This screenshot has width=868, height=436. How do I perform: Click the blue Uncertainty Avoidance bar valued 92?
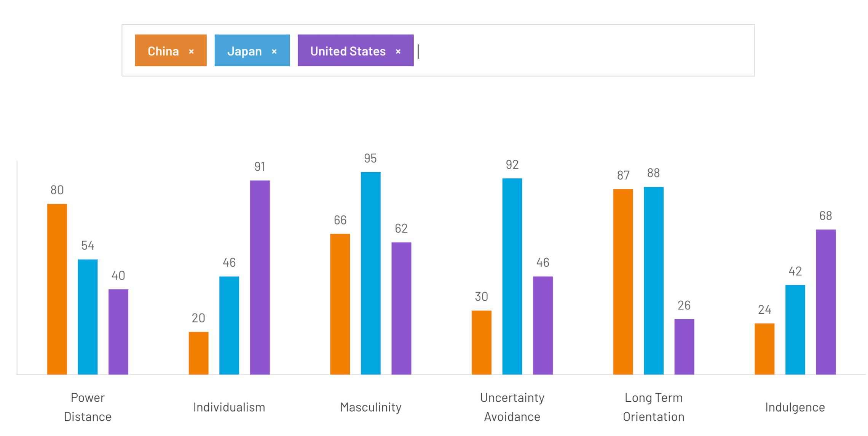(512, 276)
